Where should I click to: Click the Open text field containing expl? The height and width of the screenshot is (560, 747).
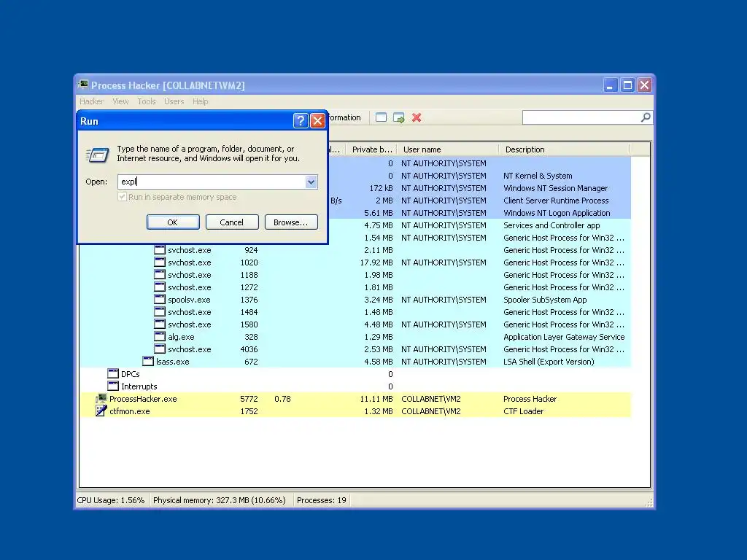tap(212, 182)
